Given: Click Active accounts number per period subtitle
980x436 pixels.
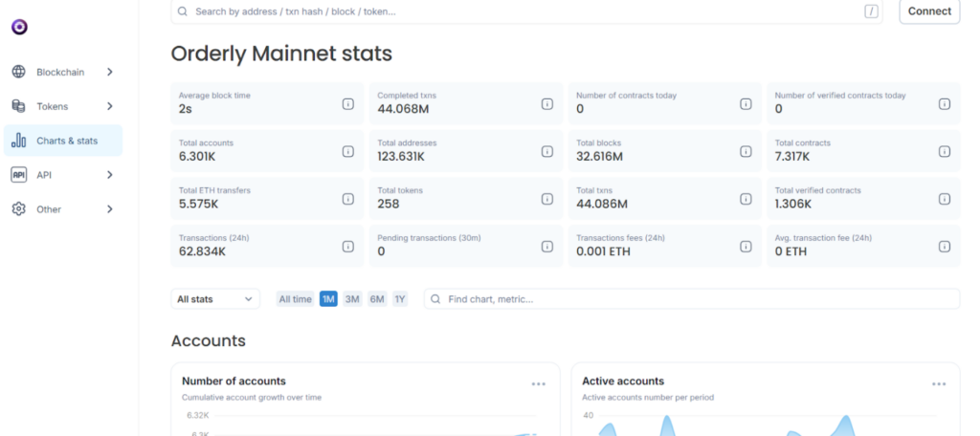Looking at the screenshot, I should (x=648, y=397).
